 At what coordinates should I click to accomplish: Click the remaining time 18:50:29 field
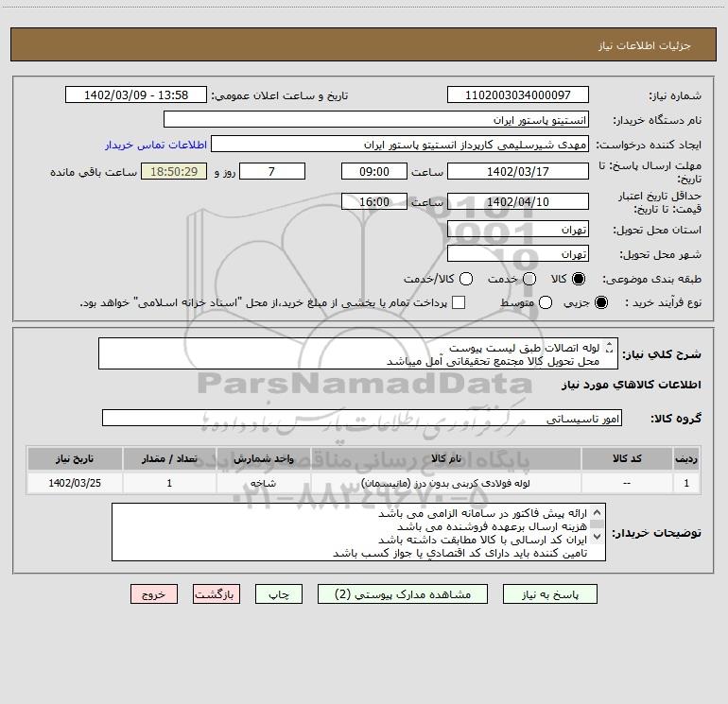[x=174, y=171]
